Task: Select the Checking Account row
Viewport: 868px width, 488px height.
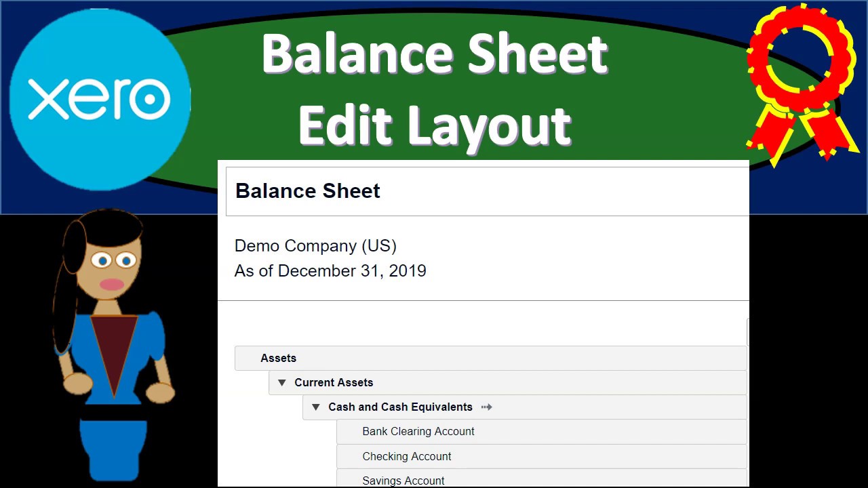Action: click(542, 456)
